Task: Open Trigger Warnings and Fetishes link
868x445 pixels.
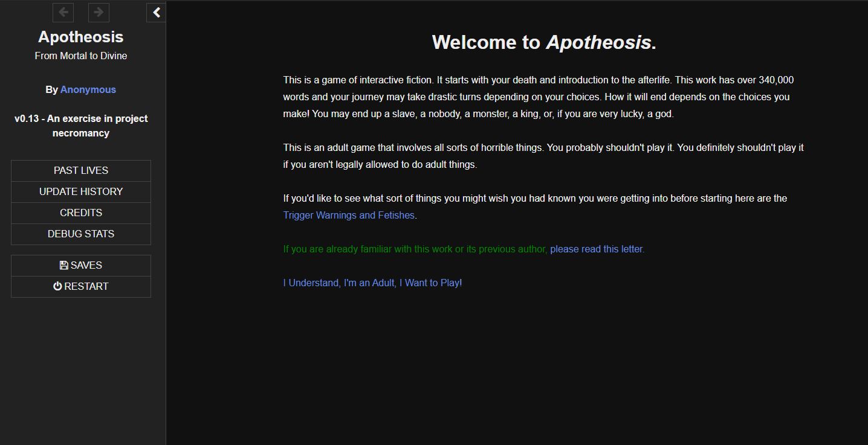Action: coord(349,216)
